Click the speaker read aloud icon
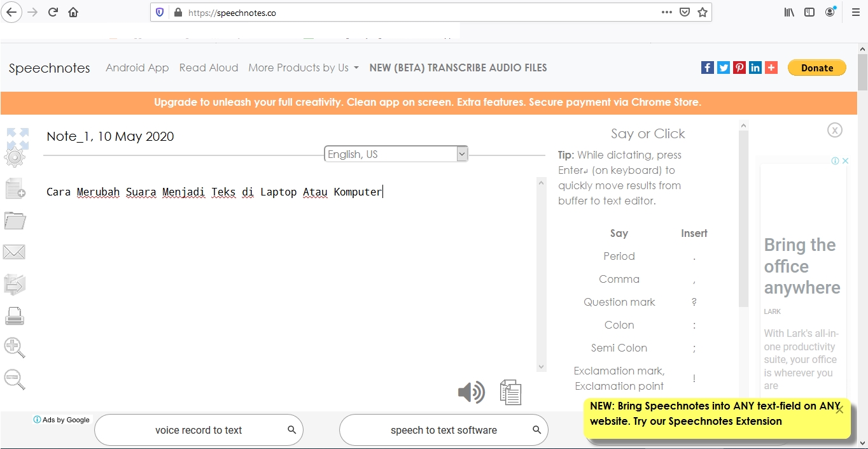868x449 pixels. click(472, 392)
